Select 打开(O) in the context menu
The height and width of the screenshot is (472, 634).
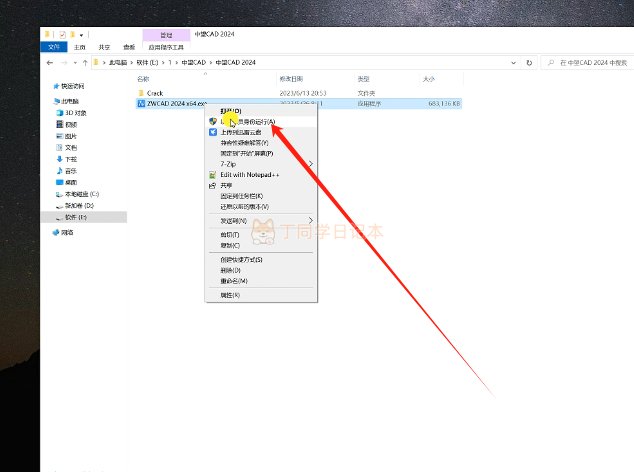261,111
